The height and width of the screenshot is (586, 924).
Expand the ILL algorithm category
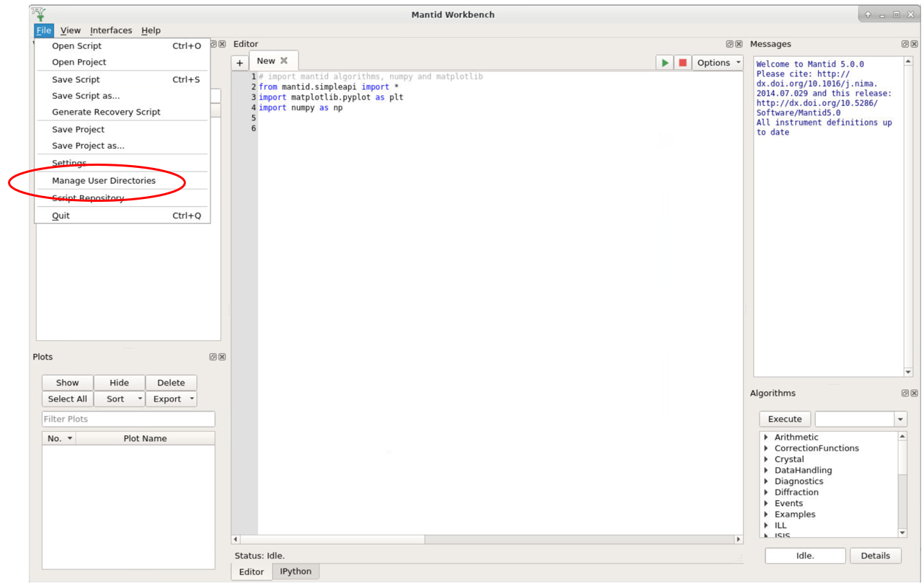(x=766, y=525)
